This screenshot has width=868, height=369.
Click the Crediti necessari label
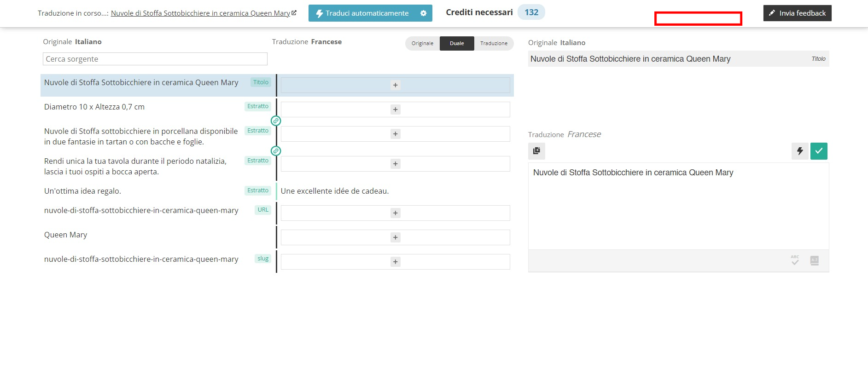[479, 12]
